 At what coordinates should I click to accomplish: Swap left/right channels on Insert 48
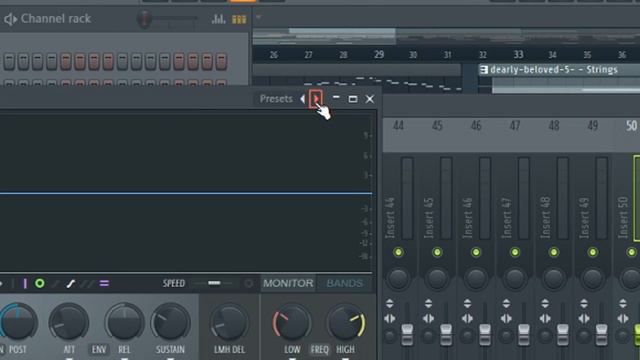click(x=545, y=319)
